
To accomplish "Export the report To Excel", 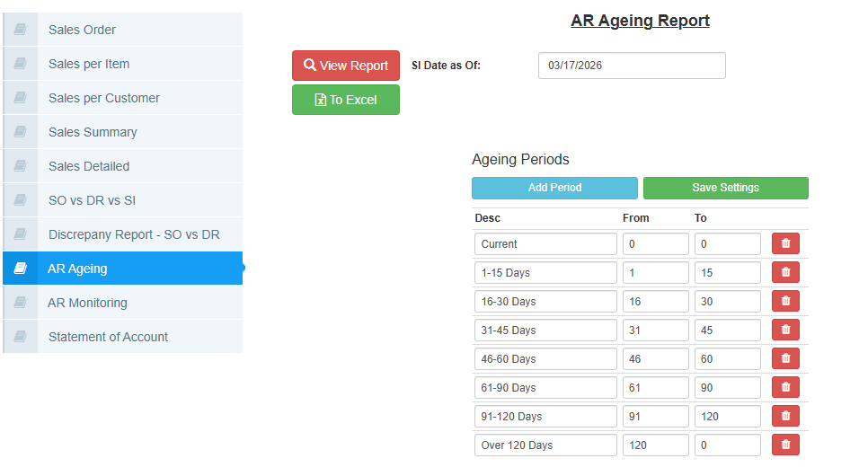I will tap(346, 100).
